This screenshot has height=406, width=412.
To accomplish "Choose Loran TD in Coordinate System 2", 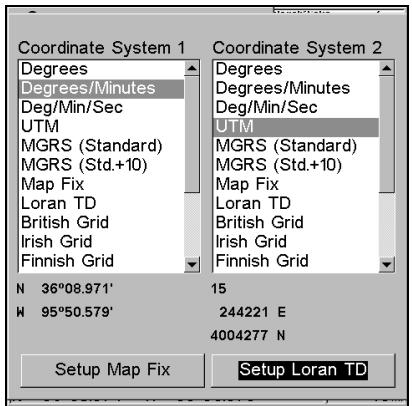I will click(296, 204).
